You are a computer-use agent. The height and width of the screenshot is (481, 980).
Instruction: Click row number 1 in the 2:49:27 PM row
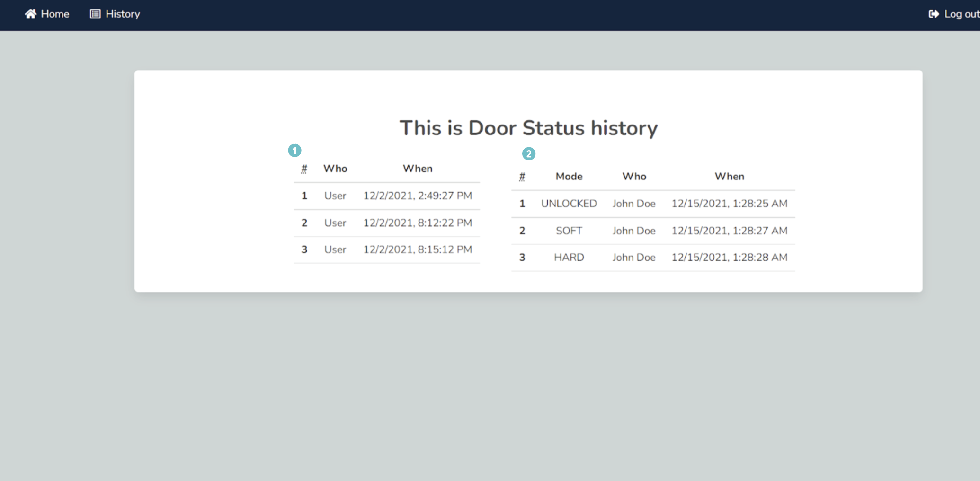click(x=304, y=196)
